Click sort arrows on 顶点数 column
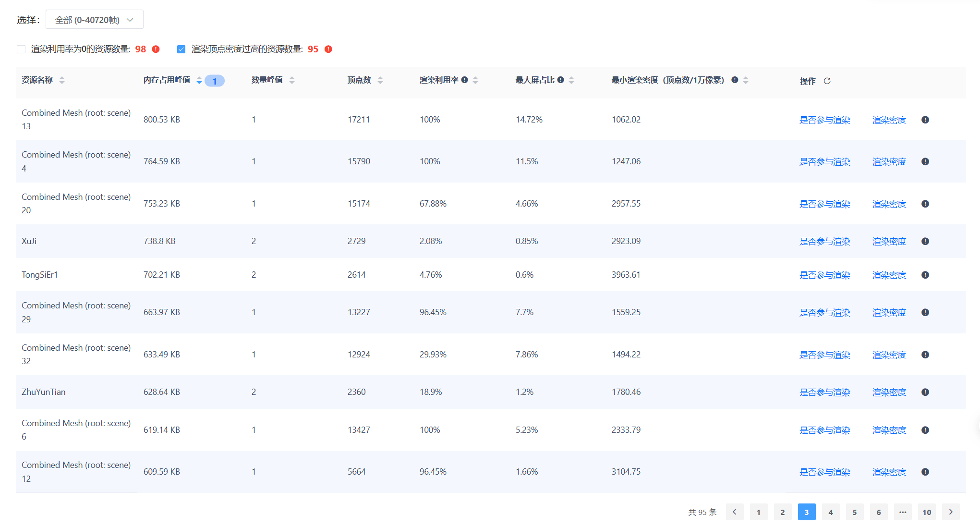Viewport: 980px width, 527px height. click(x=380, y=80)
